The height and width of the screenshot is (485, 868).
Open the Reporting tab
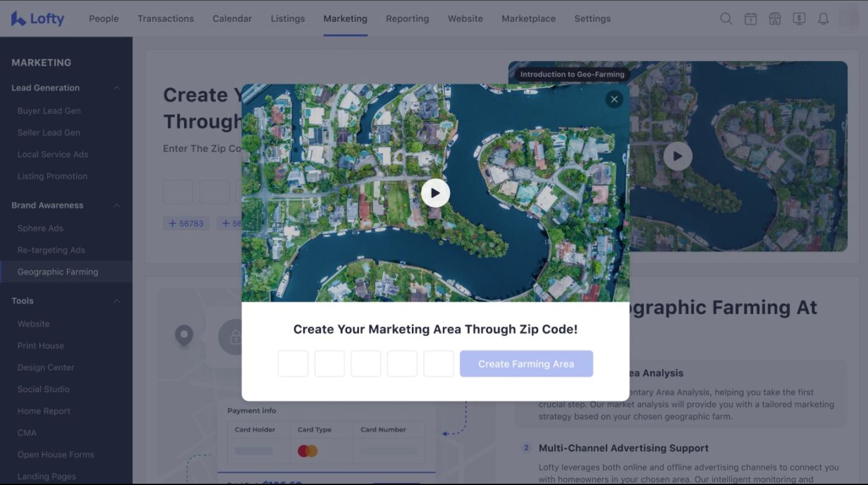pyautogui.click(x=407, y=19)
